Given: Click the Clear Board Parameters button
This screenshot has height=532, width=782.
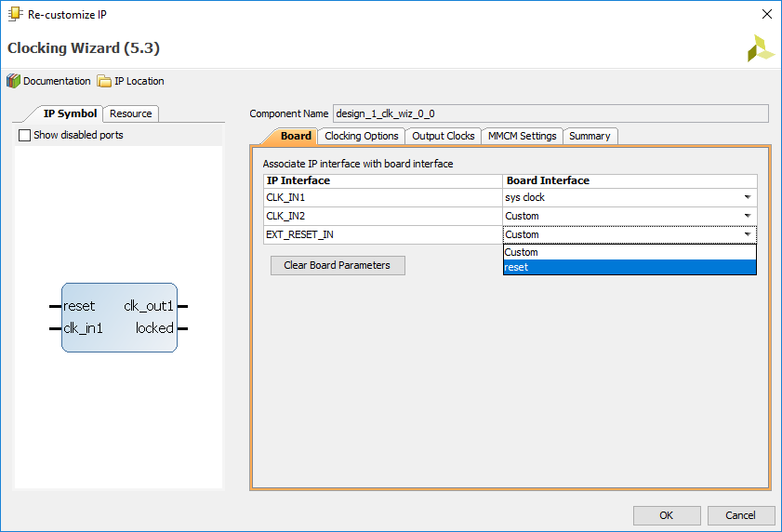Looking at the screenshot, I should point(338,265).
